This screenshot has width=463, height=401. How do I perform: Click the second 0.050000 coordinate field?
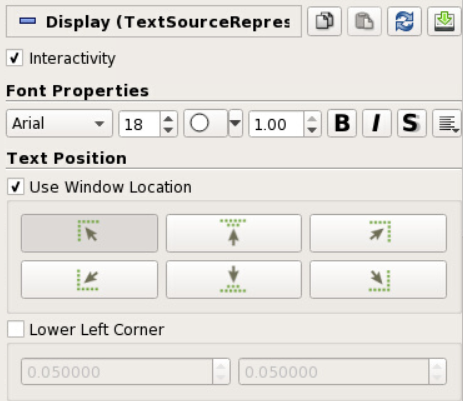(334, 372)
